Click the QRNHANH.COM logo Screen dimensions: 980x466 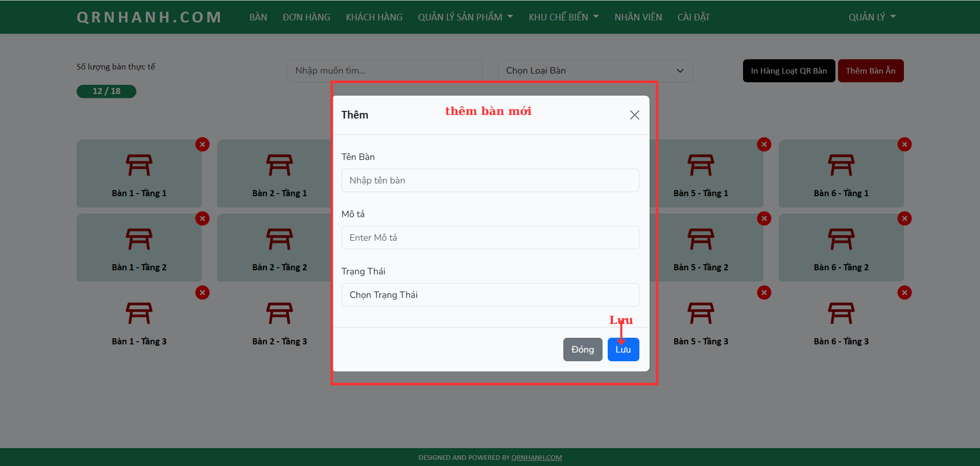pos(149,17)
